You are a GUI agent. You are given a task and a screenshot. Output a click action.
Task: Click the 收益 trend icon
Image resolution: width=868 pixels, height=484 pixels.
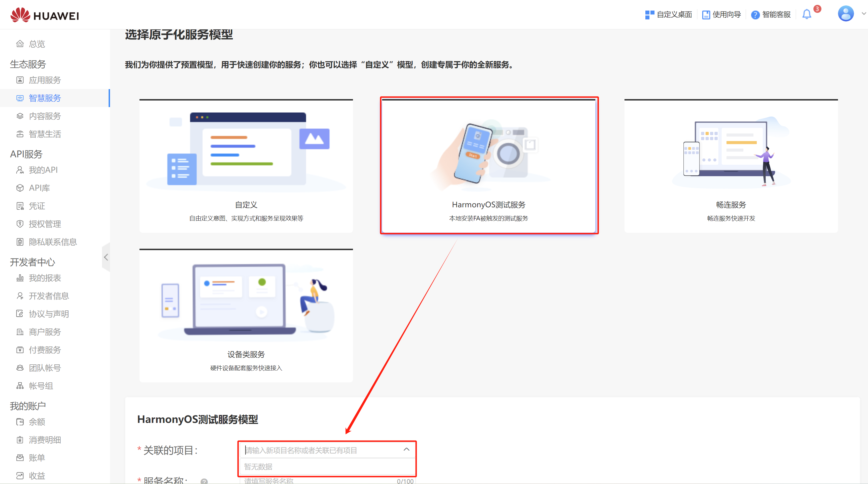[20, 476]
